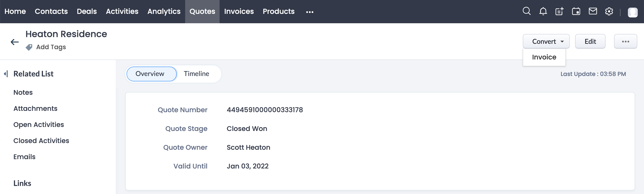Collapse the Related List sidebar

(x=6, y=74)
